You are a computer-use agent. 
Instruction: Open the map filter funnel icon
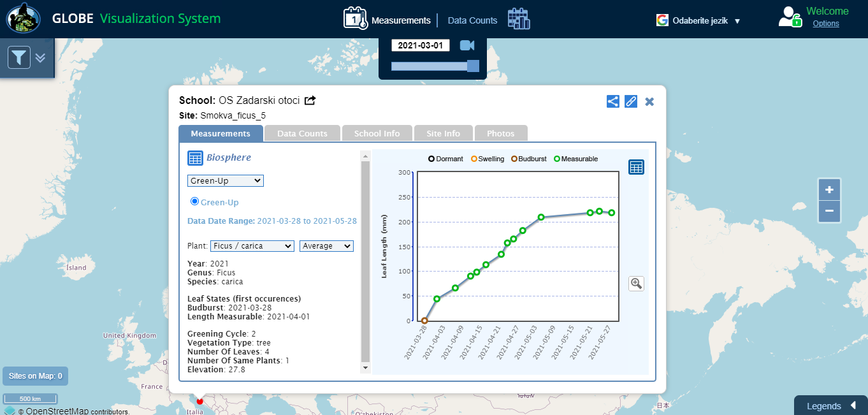tap(19, 58)
